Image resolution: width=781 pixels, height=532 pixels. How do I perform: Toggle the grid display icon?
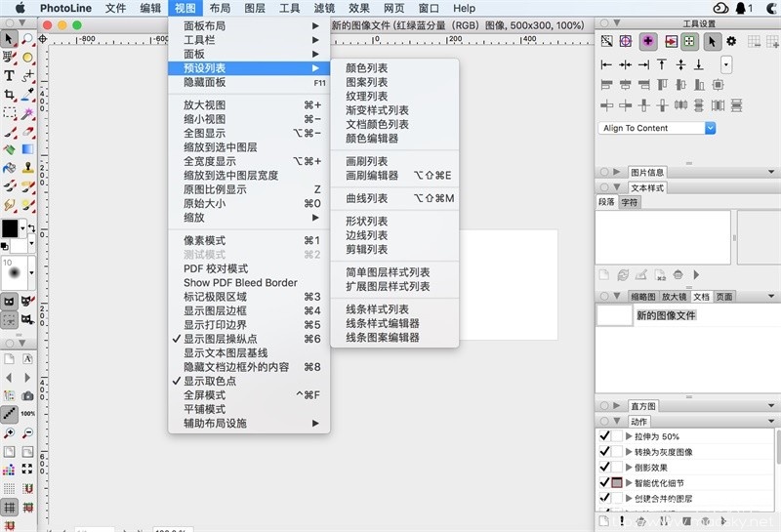click(x=9, y=508)
